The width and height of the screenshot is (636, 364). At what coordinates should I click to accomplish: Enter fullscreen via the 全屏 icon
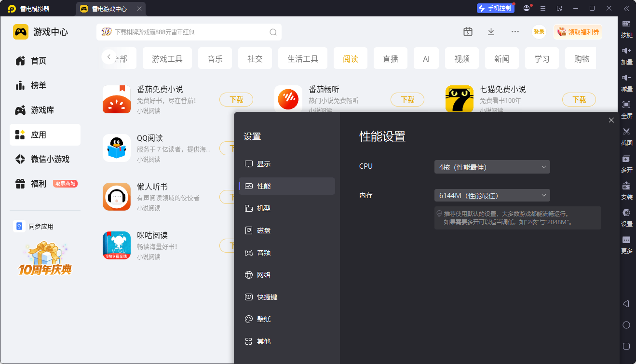pyautogui.click(x=626, y=105)
